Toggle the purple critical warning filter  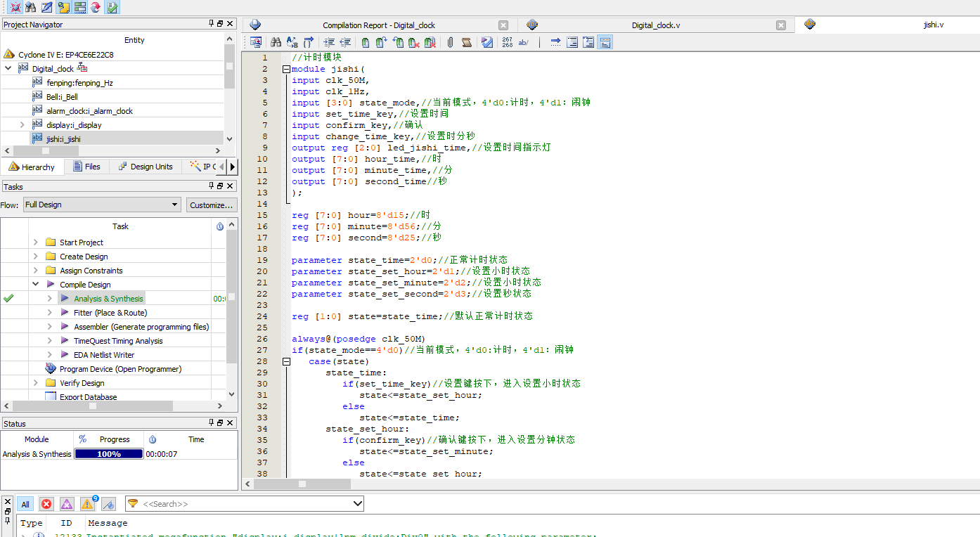pyautogui.click(x=67, y=504)
